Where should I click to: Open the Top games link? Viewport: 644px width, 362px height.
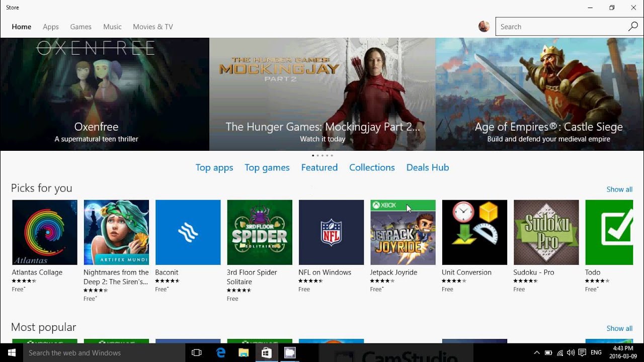(x=267, y=167)
